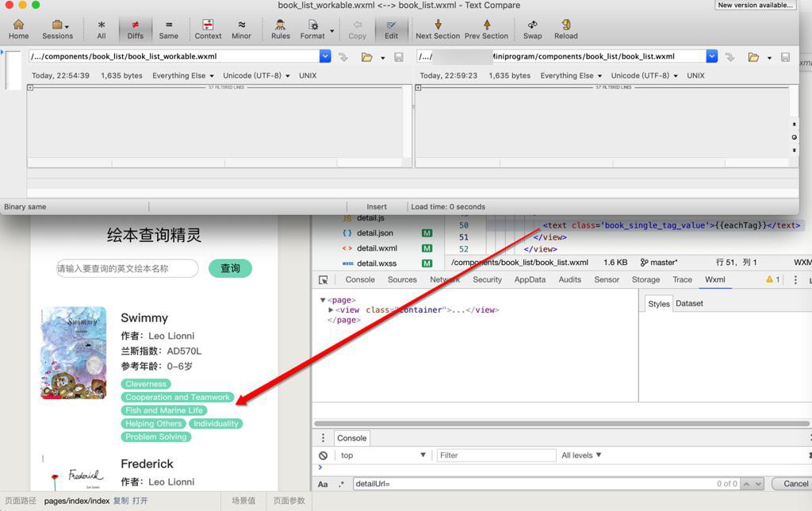
Task: Switch to the Sources devtools tab
Action: (x=402, y=280)
